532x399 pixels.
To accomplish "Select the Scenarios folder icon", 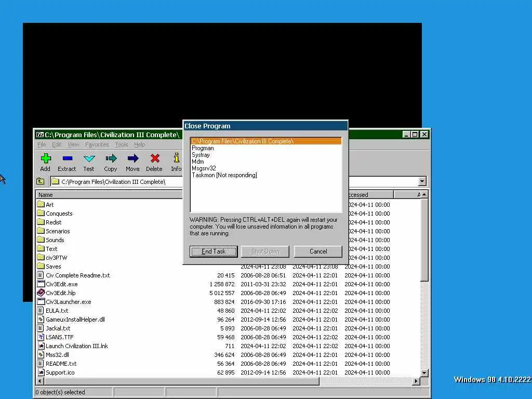I will (x=41, y=231).
